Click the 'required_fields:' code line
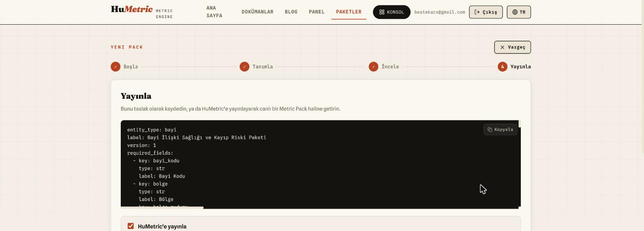The width and height of the screenshot is (644, 231). 150,153
